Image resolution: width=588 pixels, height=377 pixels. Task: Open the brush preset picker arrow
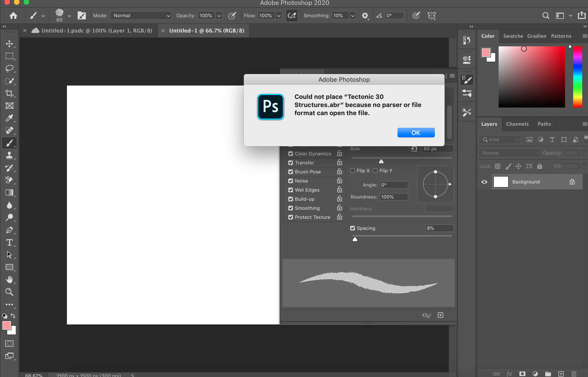[x=69, y=16]
